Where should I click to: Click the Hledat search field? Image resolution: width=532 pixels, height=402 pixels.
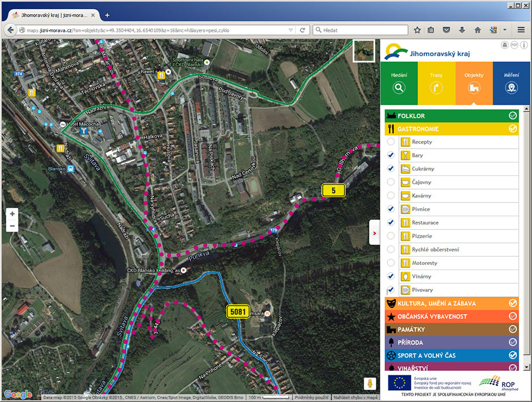click(360, 30)
